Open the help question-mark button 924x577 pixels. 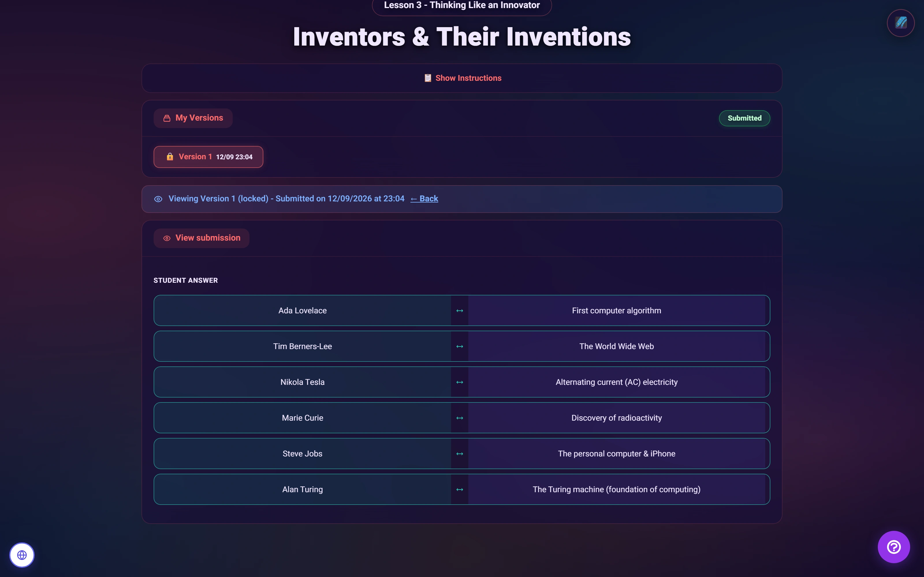tap(893, 547)
